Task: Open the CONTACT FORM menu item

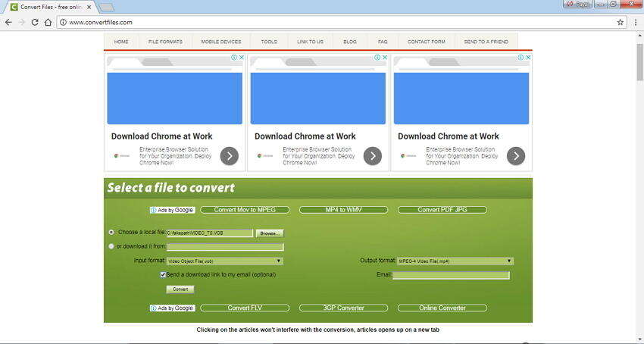Action: coord(427,42)
